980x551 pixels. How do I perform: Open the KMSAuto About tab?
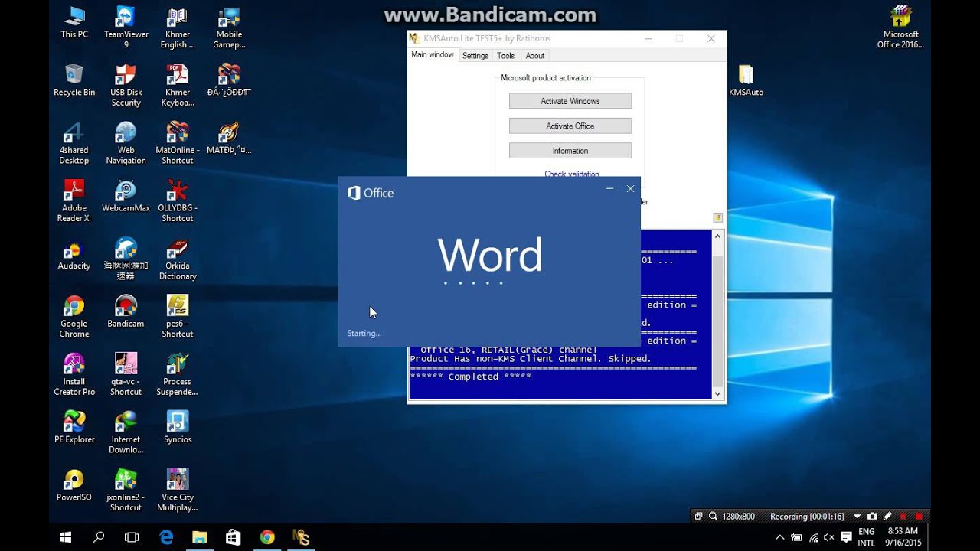535,56
